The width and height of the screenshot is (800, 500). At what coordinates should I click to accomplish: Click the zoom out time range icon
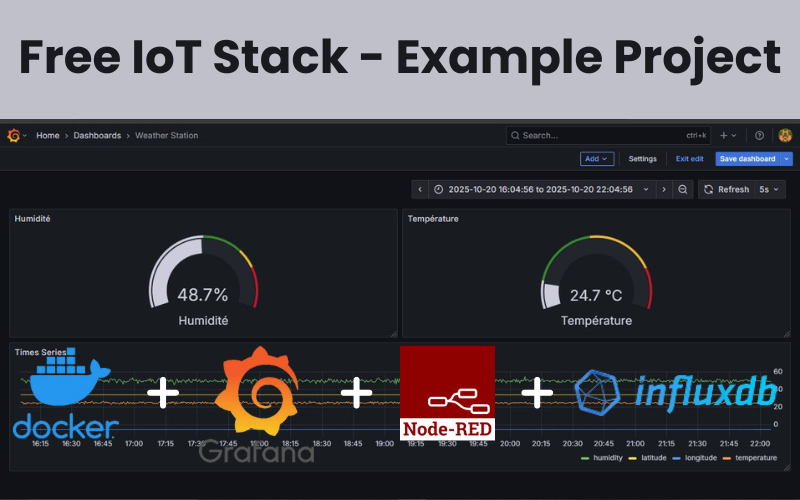point(682,189)
